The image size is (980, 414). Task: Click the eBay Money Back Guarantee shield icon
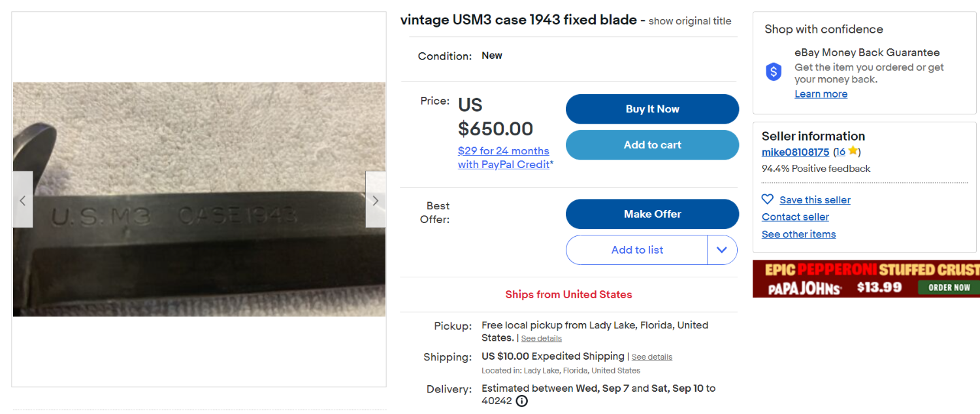[774, 72]
